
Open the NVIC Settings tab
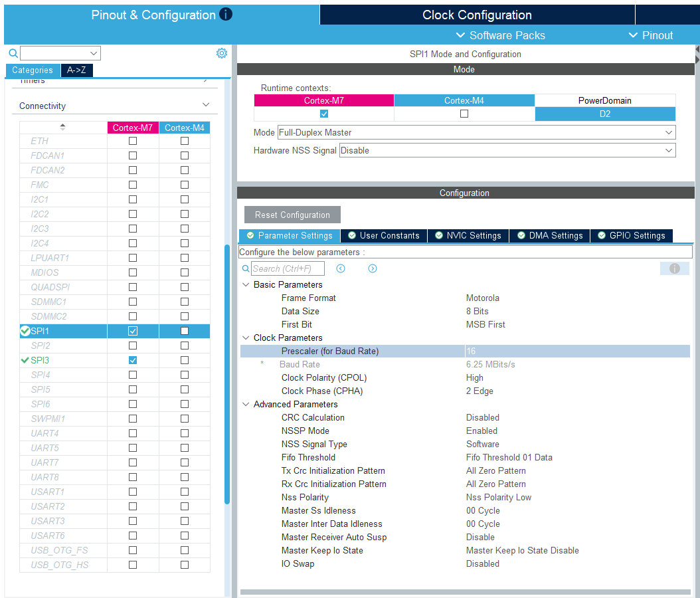pyautogui.click(x=468, y=235)
